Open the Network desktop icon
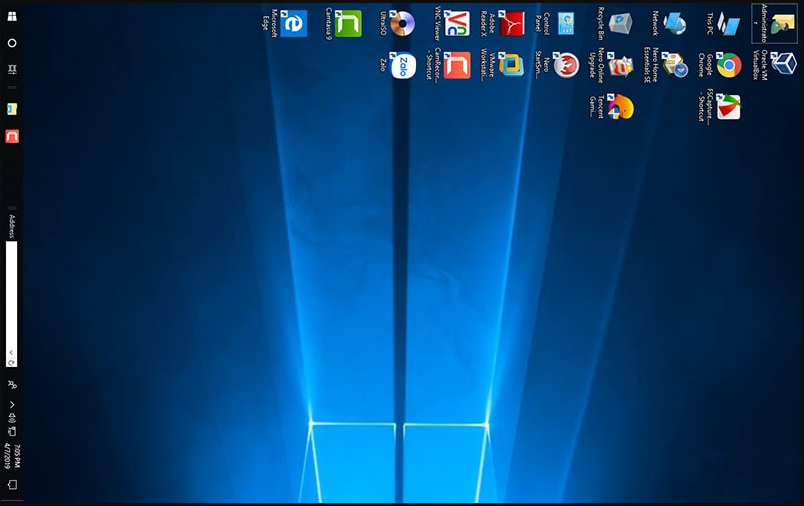This screenshot has height=506, width=804. 674,24
